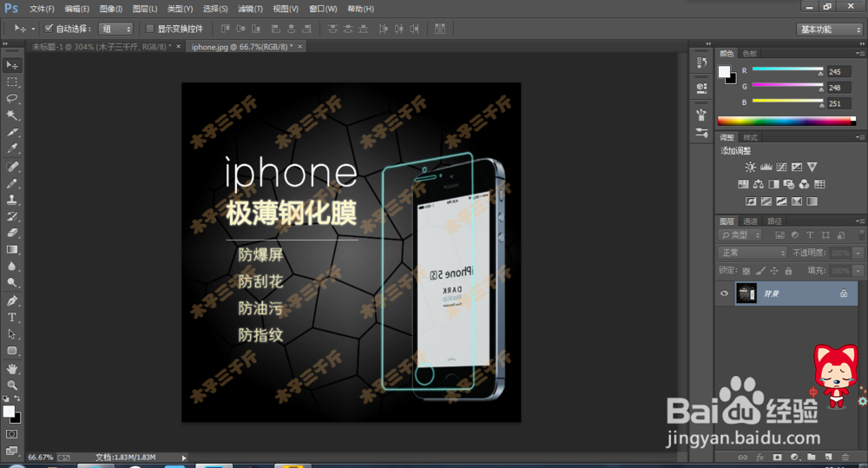The width and height of the screenshot is (868, 468).
Task: Change the screen mode
Action: pyautogui.click(x=11, y=451)
